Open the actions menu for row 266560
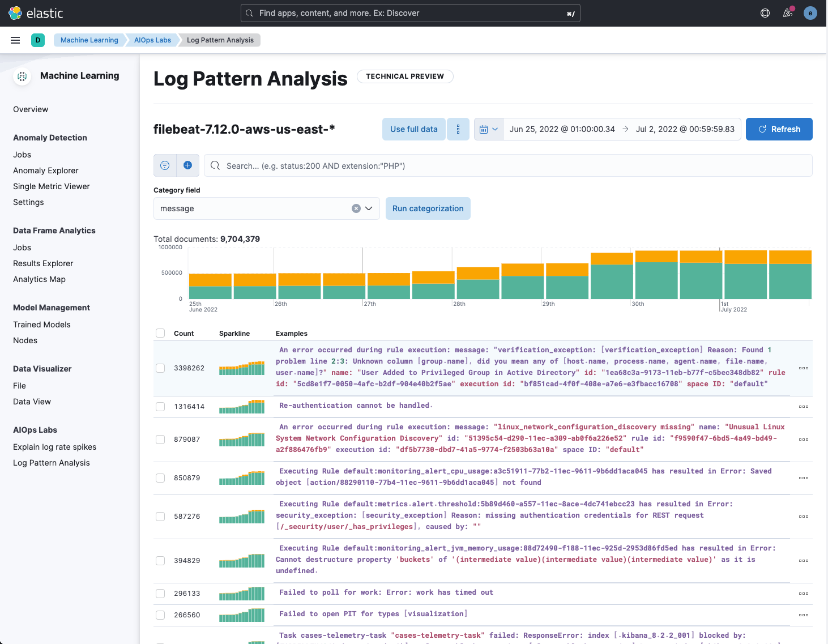Viewport: 828px width, 644px height. pyautogui.click(x=803, y=615)
